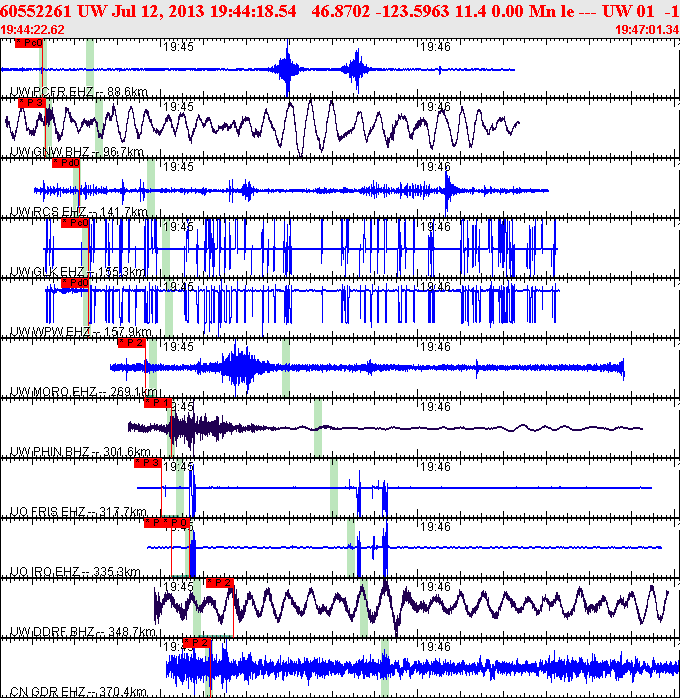Click station label UW PCFR EHZ -- 88.6km

coord(79,92)
